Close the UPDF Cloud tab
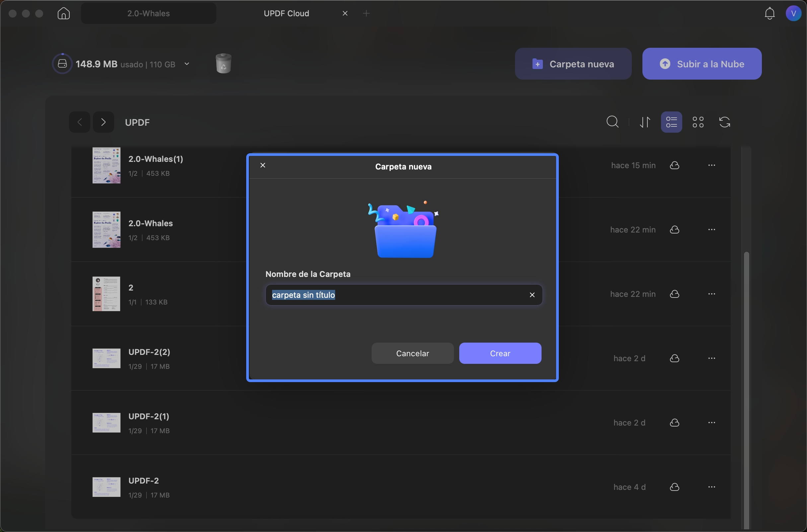The image size is (807, 532). 345,14
